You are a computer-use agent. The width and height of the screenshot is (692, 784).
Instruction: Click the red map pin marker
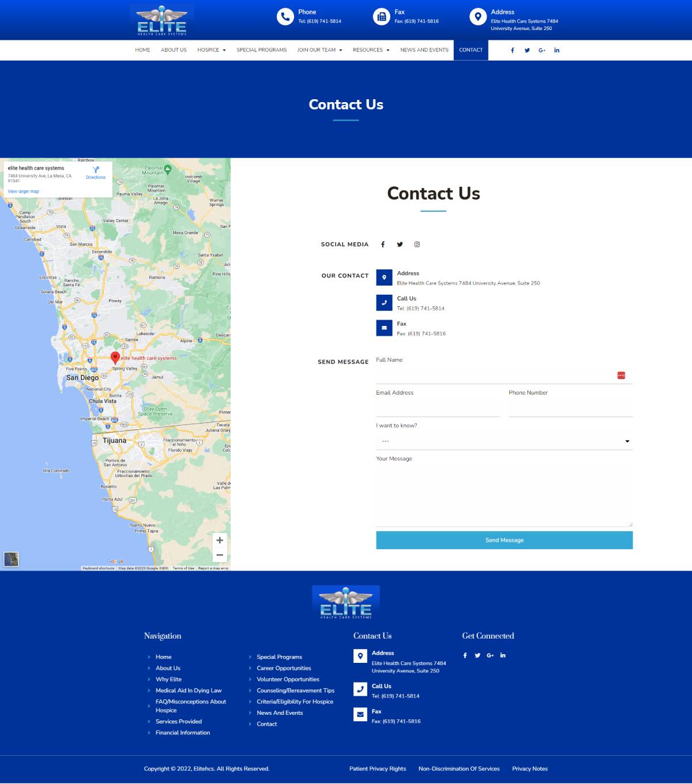coord(115,357)
